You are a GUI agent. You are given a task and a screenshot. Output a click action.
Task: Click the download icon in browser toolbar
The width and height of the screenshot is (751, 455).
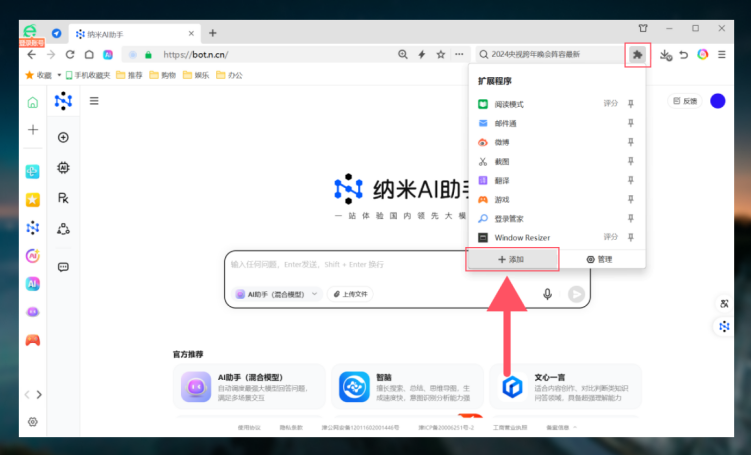pyautogui.click(x=665, y=55)
